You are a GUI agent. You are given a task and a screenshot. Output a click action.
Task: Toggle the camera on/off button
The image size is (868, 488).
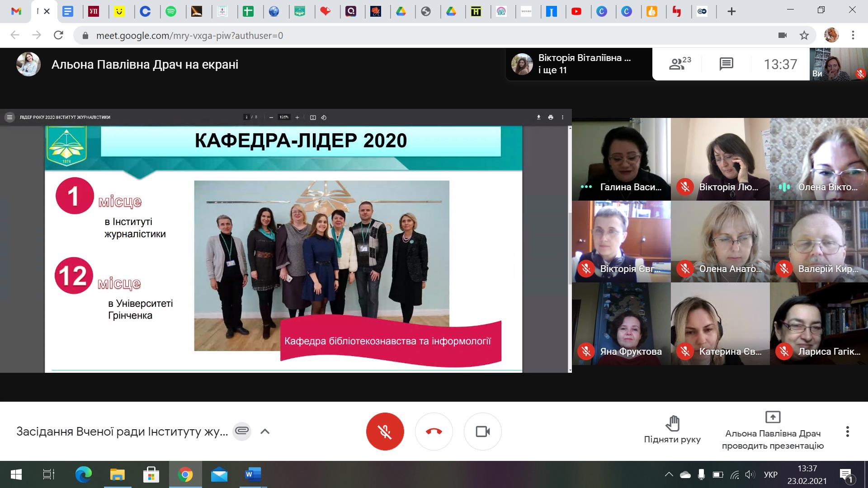click(482, 432)
